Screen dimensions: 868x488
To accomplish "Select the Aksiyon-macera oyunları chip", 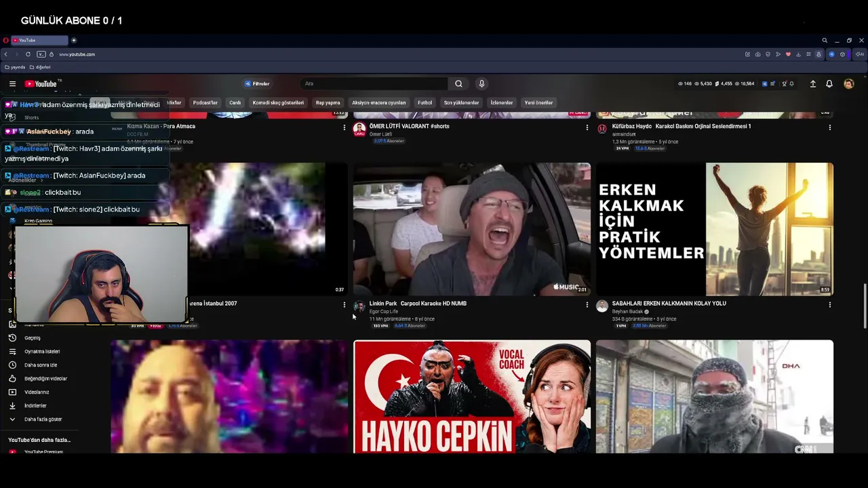I will 378,103.
